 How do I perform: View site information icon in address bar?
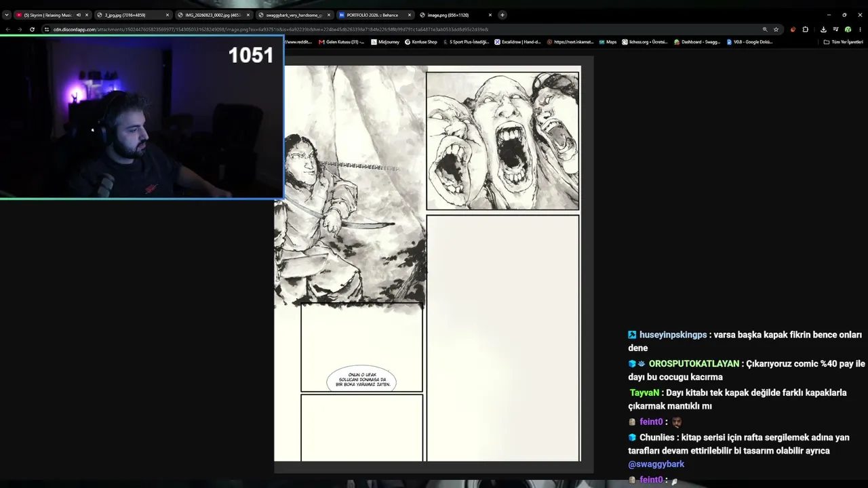tap(47, 29)
